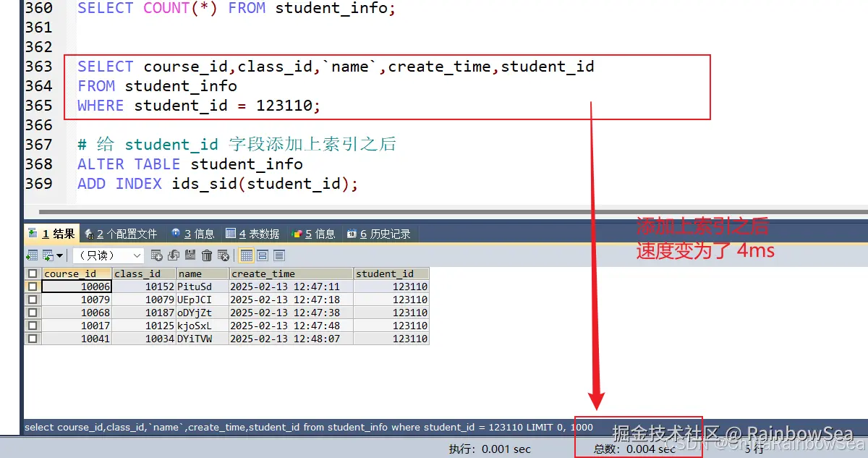The image size is (868, 458).
Task: Open the arrow beside the export icon
Action: [x=60, y=255]
